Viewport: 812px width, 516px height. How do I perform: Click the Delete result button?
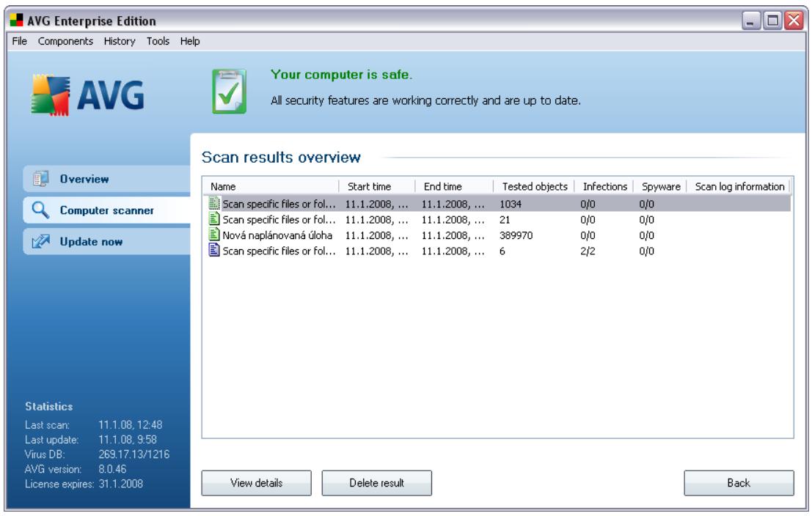point(376,483)
